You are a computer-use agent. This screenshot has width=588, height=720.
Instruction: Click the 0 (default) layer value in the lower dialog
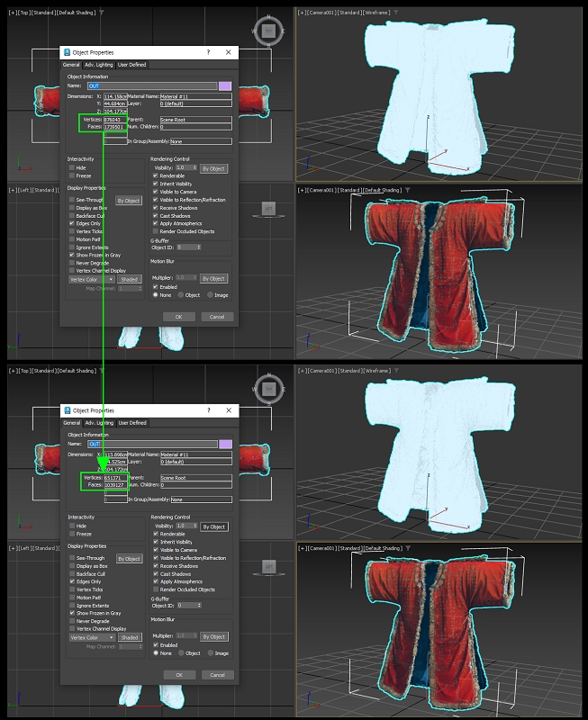(196, 462)
